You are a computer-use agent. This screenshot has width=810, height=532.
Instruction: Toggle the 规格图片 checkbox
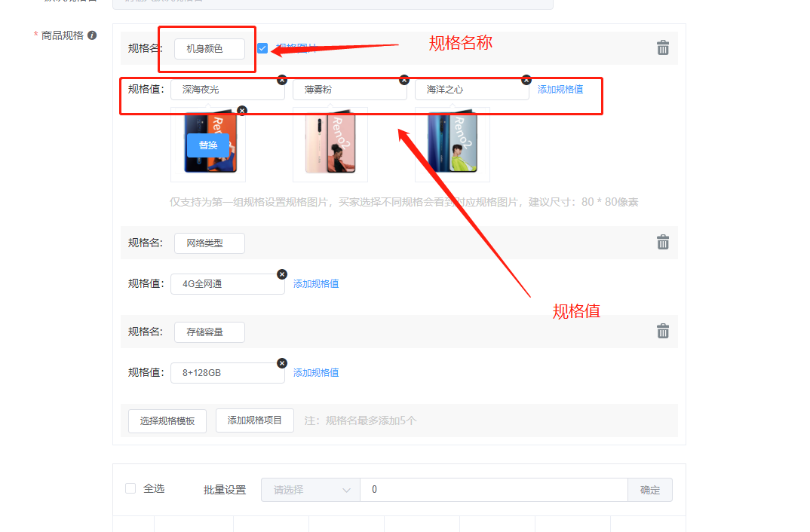pyautogui.click(x=262, y=48)
